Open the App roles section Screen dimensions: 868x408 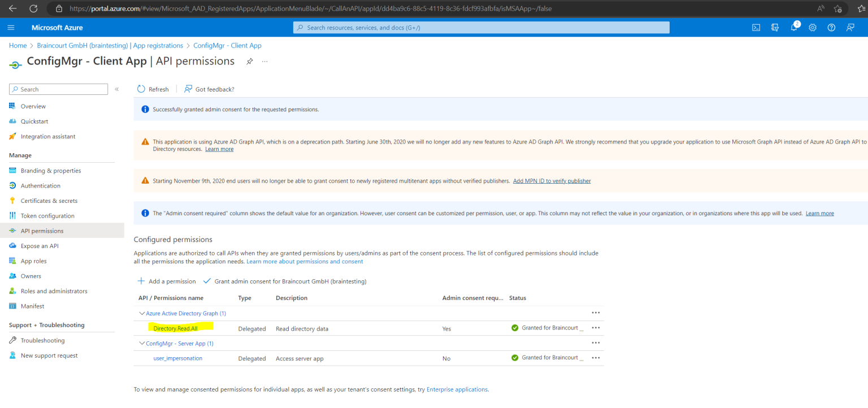(33, 261)
